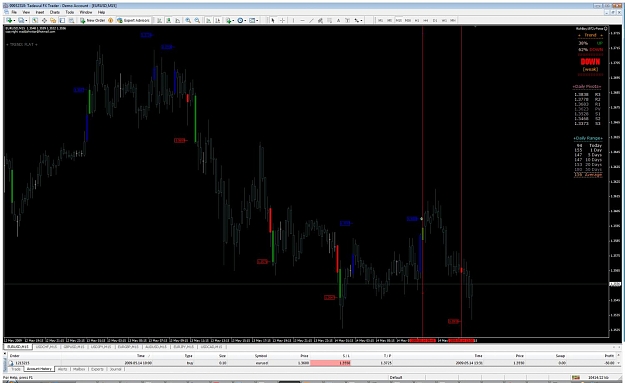
Task: Toggle the Navigator folder icon
Action: point(53,20)
